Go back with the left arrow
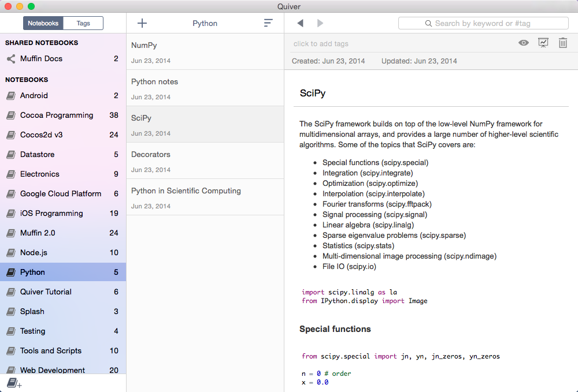The width and height of the screenshot is (578, 392). [x=300, y=23]
